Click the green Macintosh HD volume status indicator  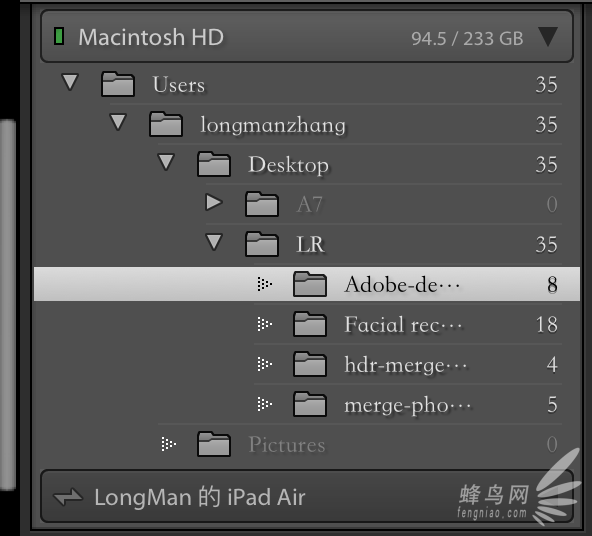coord(59,36)
